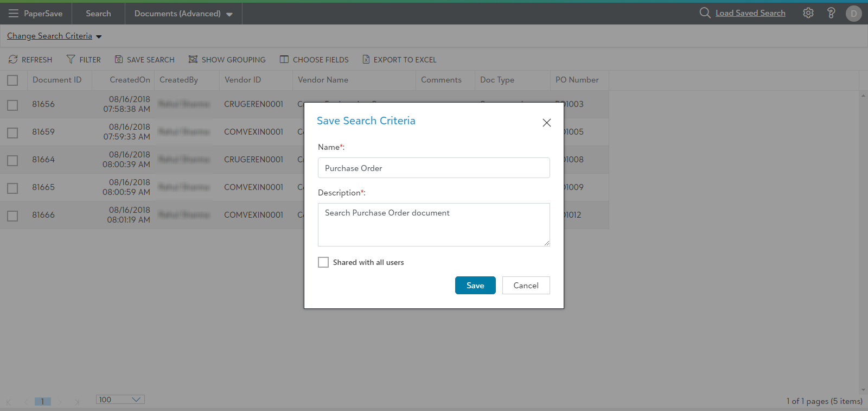The height and width of the screenshot is (411, 868).
Task: Open the settings gear icon
Action: (808, 13)
